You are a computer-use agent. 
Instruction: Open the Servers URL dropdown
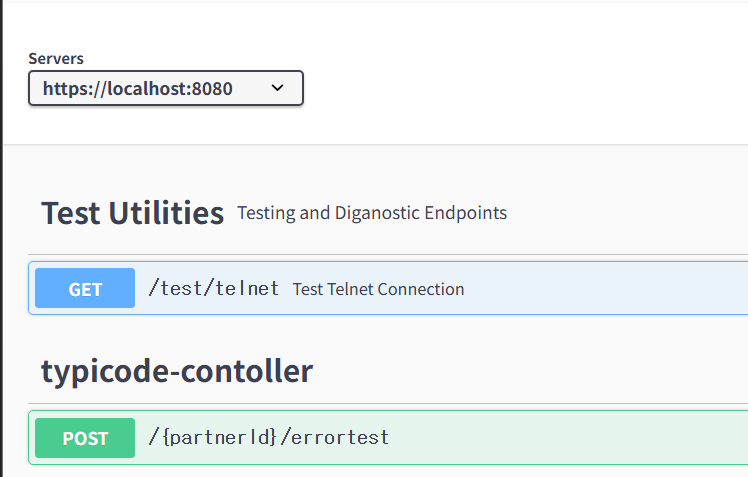tap(165, 88)
